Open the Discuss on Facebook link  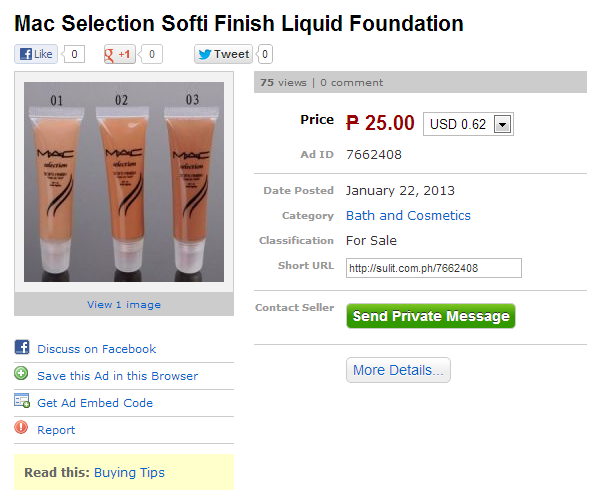96,349
